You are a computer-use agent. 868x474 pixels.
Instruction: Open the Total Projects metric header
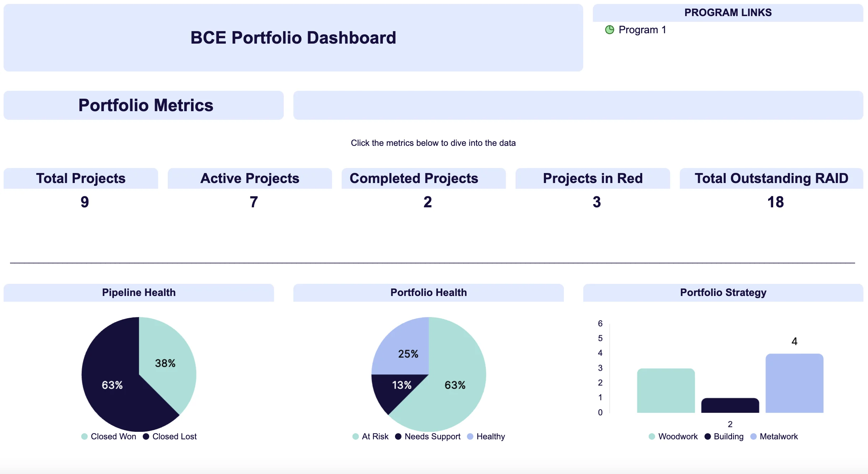pyautogui.click(x=81, y=178)
